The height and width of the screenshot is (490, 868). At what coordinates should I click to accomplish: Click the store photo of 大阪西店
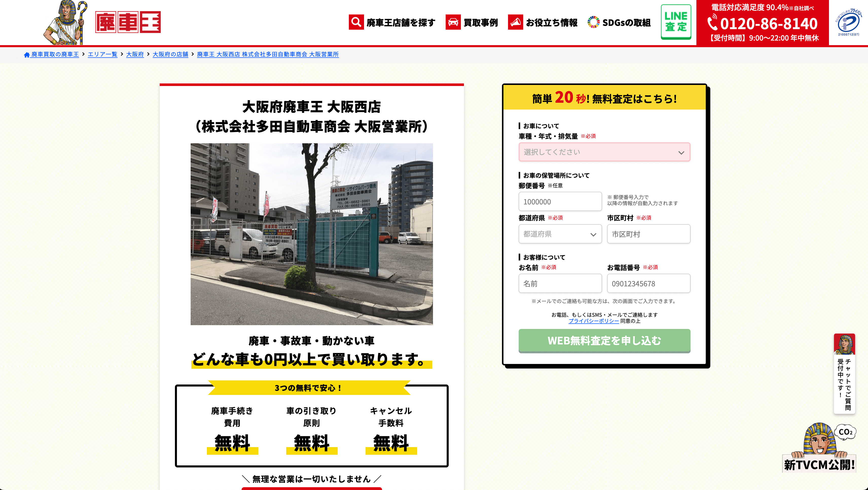pos(311,234)
